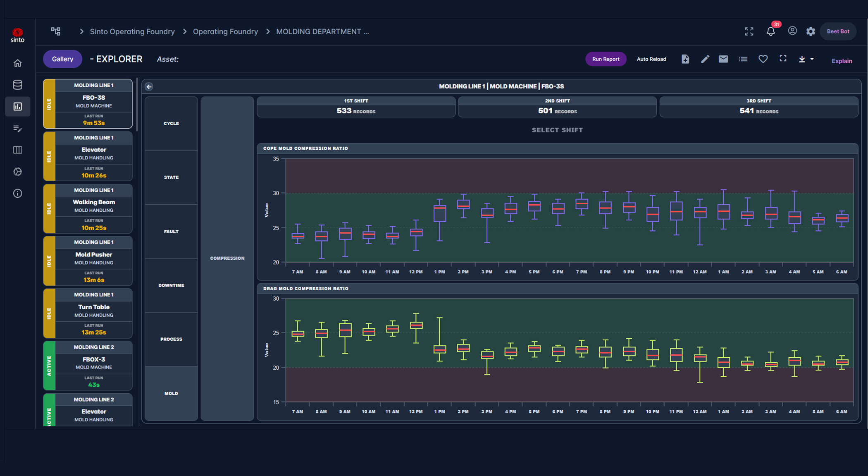Select the 2ND SHIFT 501 records card

pyautogui.click(x=557, y=107)
